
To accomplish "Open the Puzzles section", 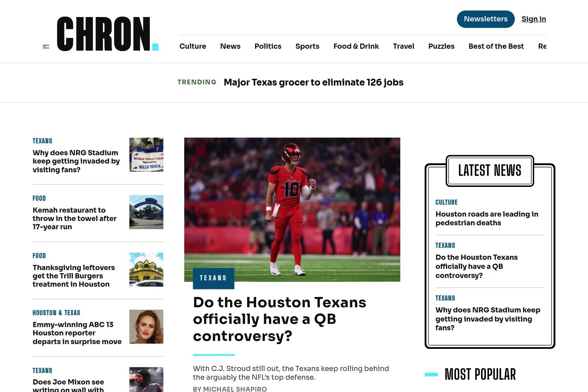I will tap(441, 46).
